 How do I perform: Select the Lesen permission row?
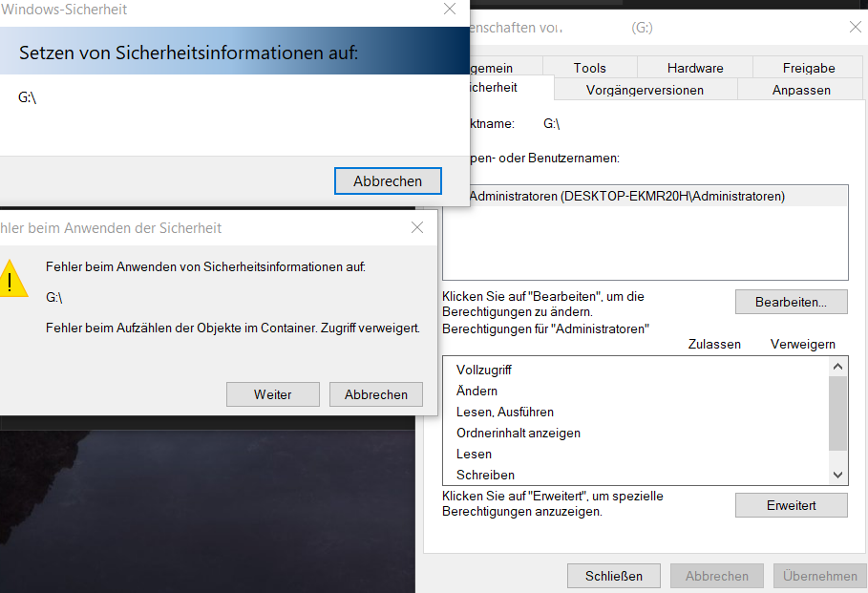pyautogui.click(x=636, y=454)
